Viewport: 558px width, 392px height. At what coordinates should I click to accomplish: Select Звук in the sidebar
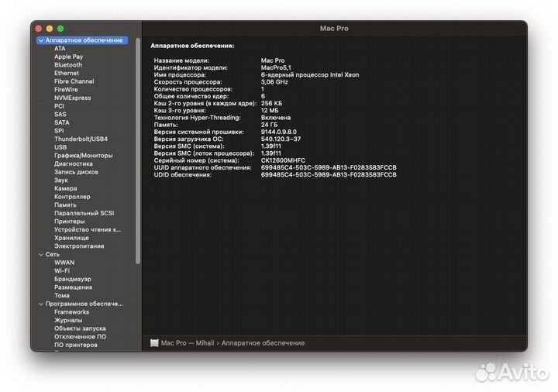click(x=61, y=181)
